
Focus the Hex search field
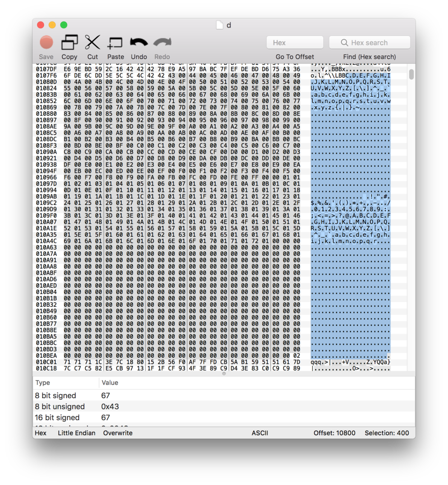click(x=370, y=43)
